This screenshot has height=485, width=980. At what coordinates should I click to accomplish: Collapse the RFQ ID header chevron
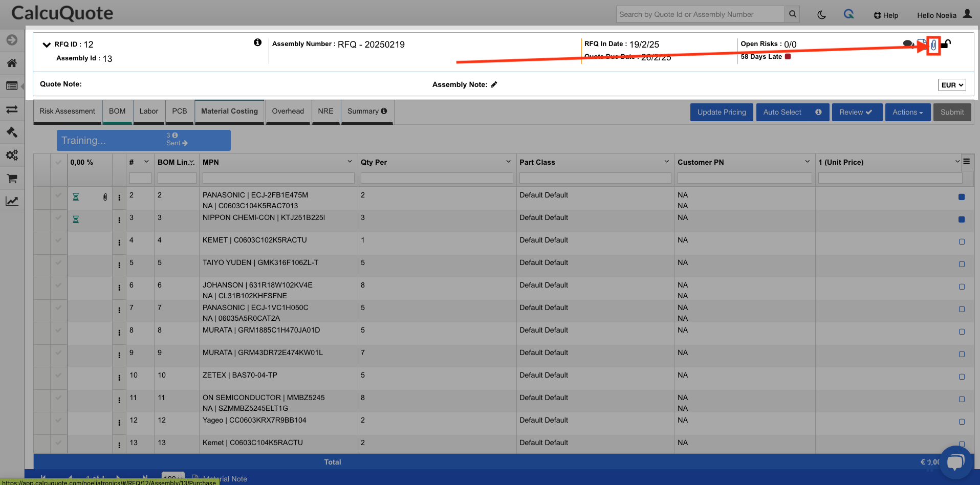click(x=47, y=45)
